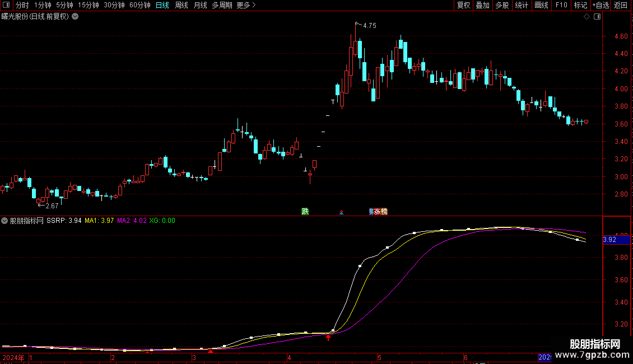
Task: Open the 复权 adjustment menu
Action: point(463,5)
